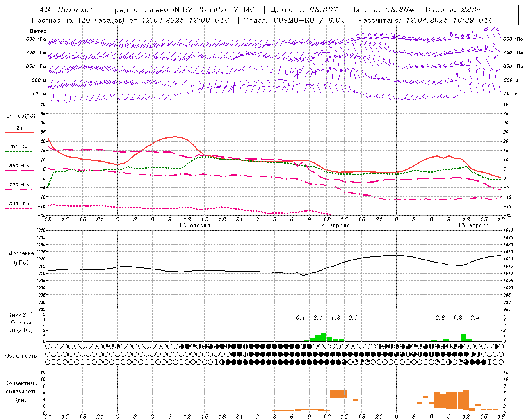Click the computed time Рассчитано: 12.04.2025 16:39 UTC
Screen dimensions: 525x420
tap(426, 20)
